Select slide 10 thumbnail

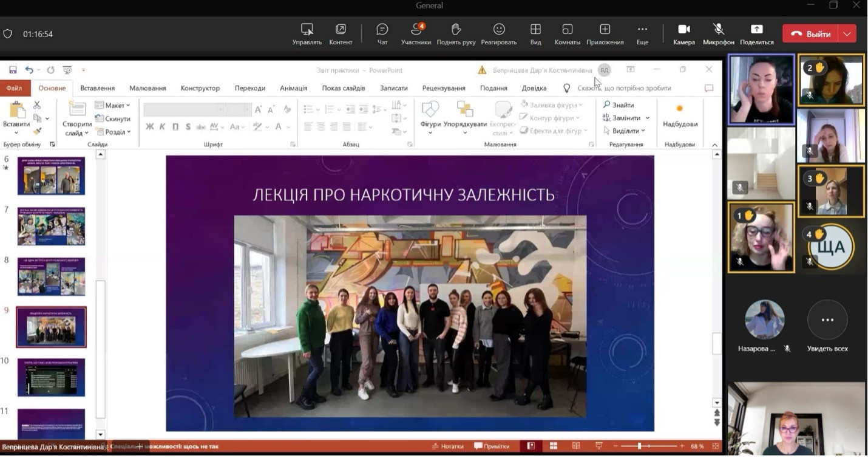(x=52, y=377)
